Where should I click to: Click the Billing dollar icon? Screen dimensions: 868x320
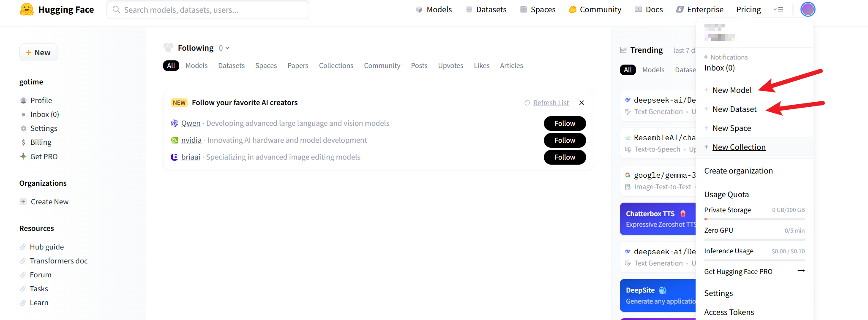pos(23,142)
